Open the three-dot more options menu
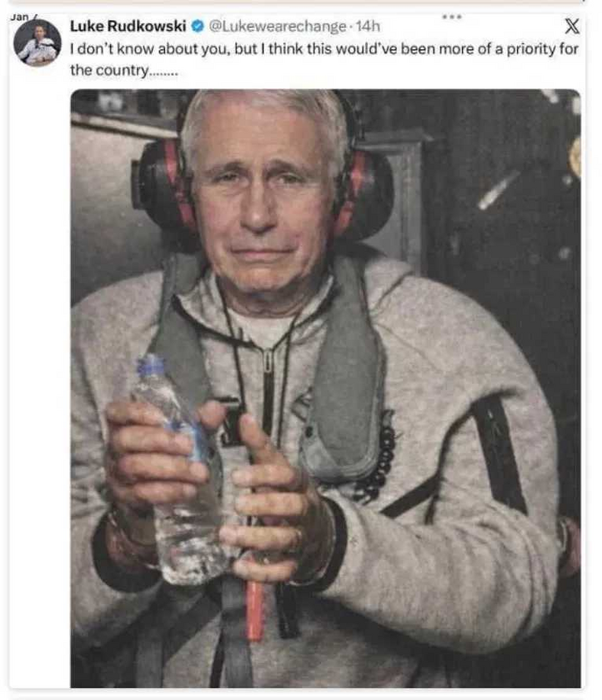The image size is (602, 700). coord(452,17)
